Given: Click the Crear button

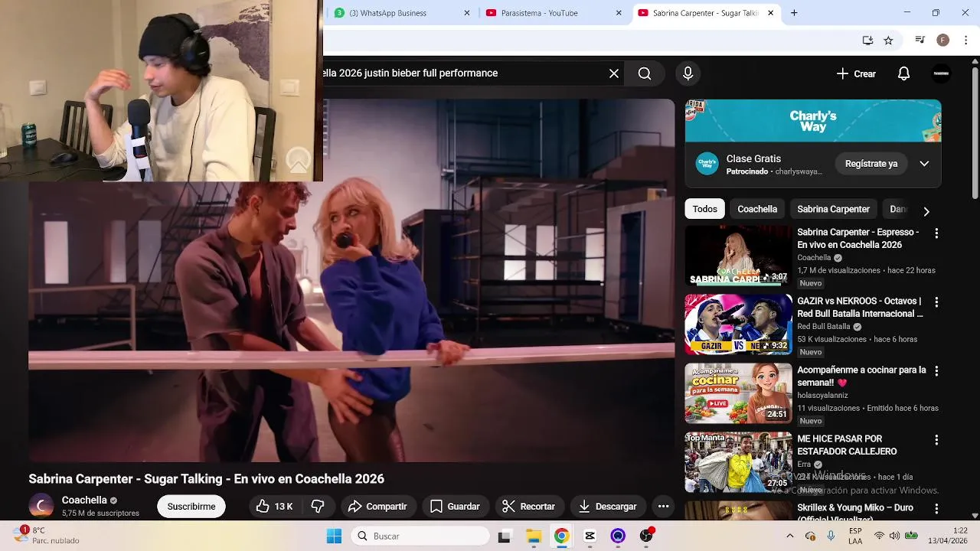Looking at the screenshot, I should (x=856, y=73).
